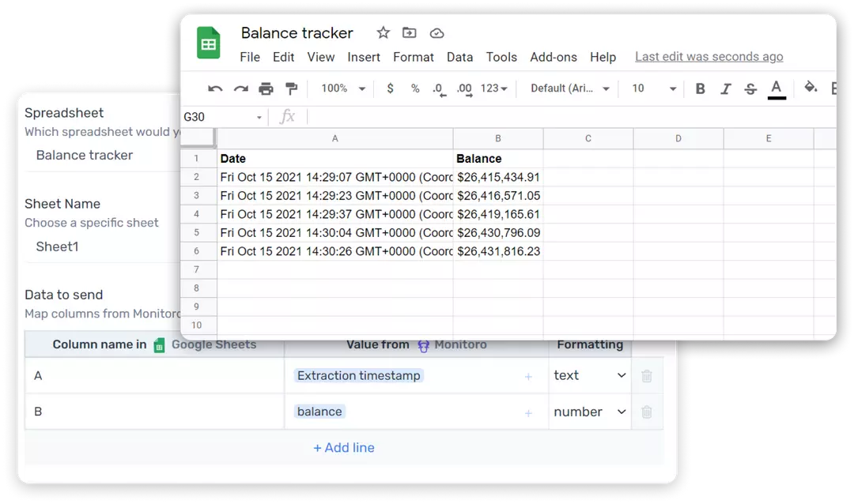Open the 123 more formats dropdown

coord(494,88)
